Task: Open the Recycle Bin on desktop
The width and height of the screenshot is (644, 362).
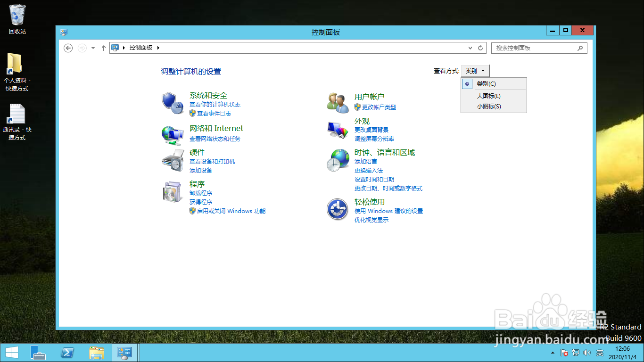Action: point(17,19)
